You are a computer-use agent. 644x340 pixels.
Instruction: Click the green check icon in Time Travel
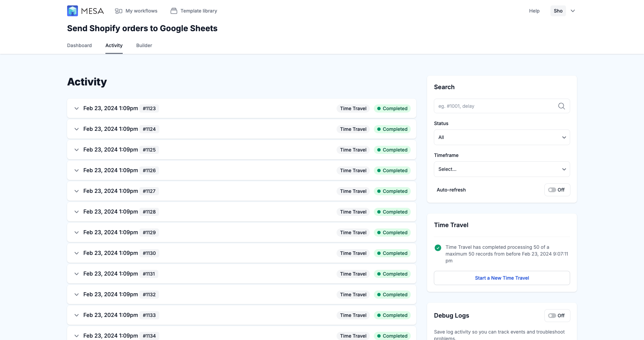(x=438, y=248)
